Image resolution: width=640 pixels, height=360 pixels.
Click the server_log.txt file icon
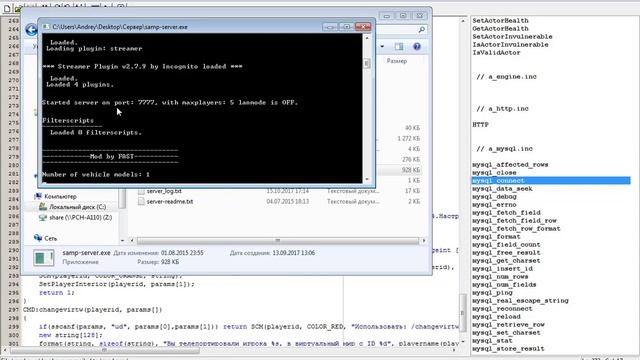point(141,191)
